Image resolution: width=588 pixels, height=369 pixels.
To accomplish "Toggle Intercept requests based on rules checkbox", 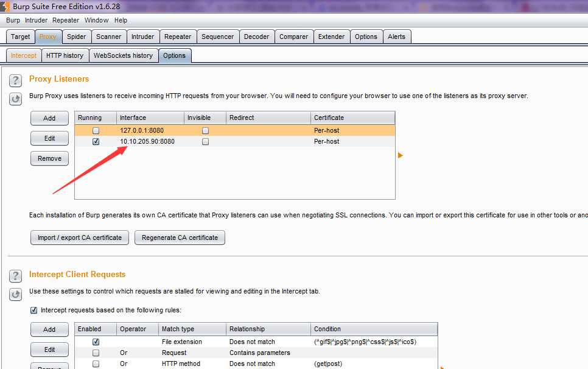I will (x=33, y=310).
